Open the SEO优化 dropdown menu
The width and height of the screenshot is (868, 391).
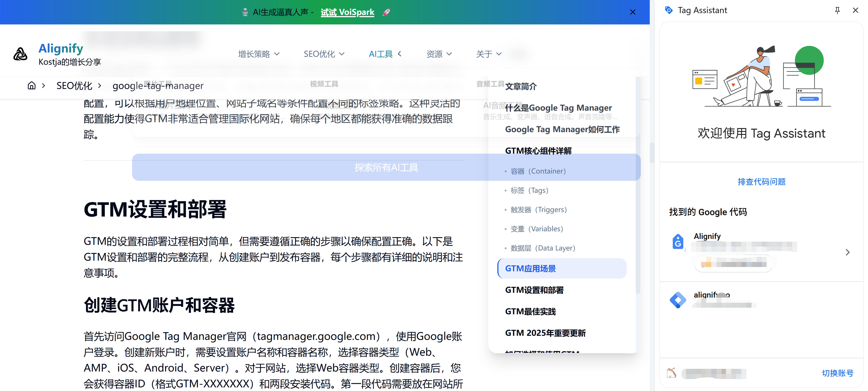click(x=323, y=54)
